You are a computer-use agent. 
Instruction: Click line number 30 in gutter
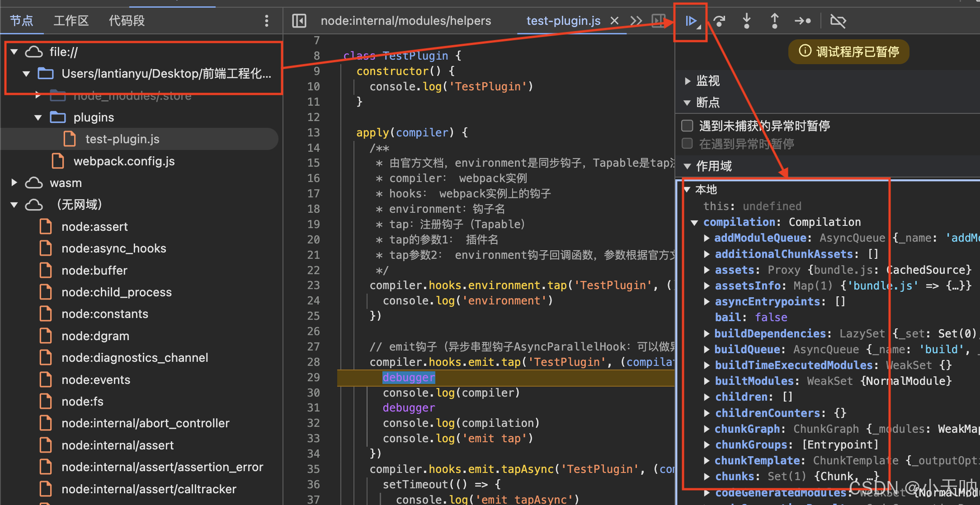[x=314, y=393]
